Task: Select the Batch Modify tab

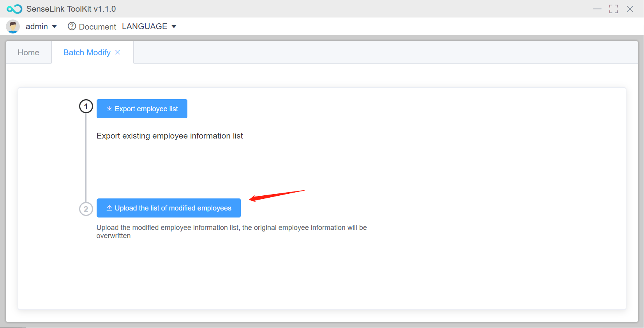Action: (87, 53)
